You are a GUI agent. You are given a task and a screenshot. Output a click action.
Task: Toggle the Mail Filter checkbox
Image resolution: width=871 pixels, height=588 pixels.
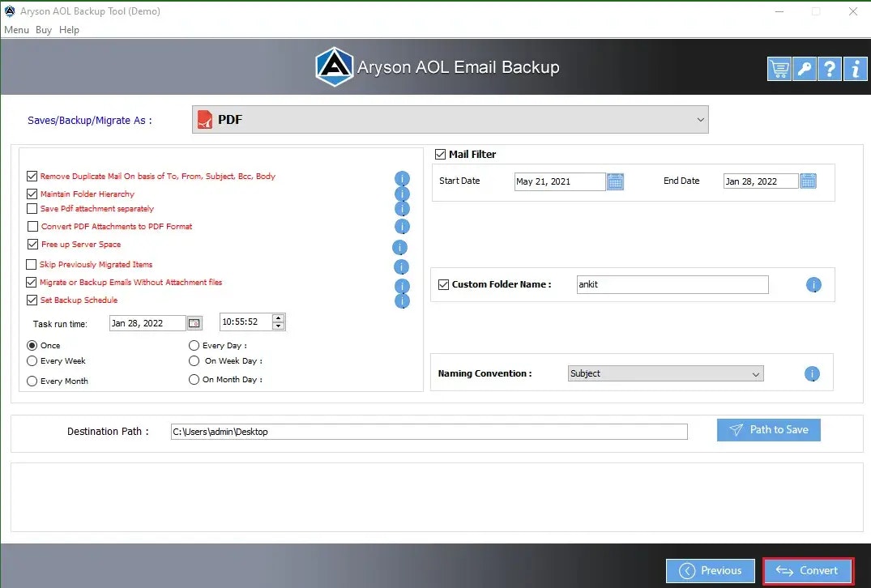[x=441, y=155]
